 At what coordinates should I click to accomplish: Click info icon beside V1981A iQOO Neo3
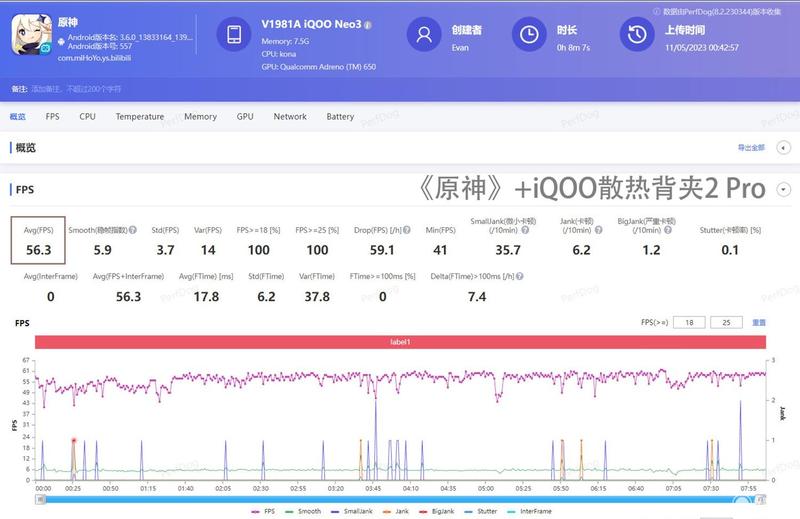[x=368, y=24]
